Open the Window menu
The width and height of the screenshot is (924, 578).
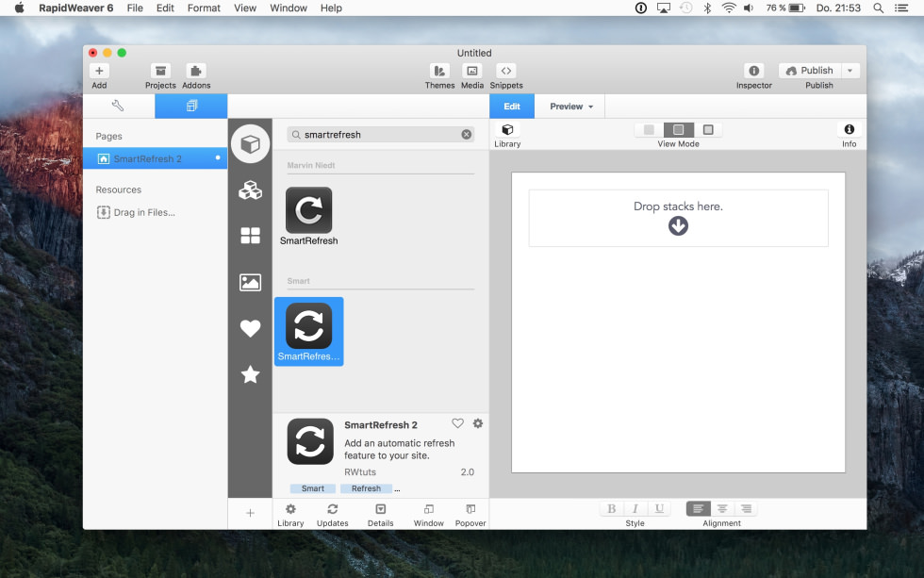click(x=289, y=8)
